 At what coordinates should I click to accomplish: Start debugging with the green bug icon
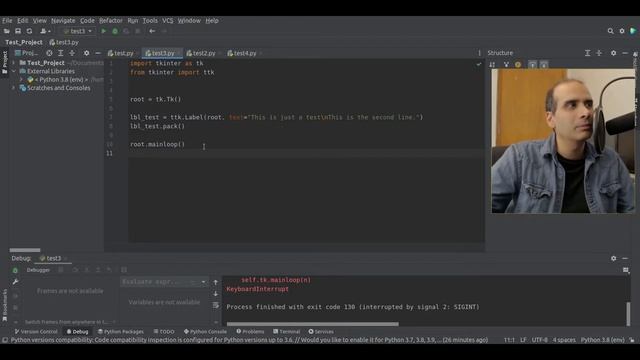point(115,31)
